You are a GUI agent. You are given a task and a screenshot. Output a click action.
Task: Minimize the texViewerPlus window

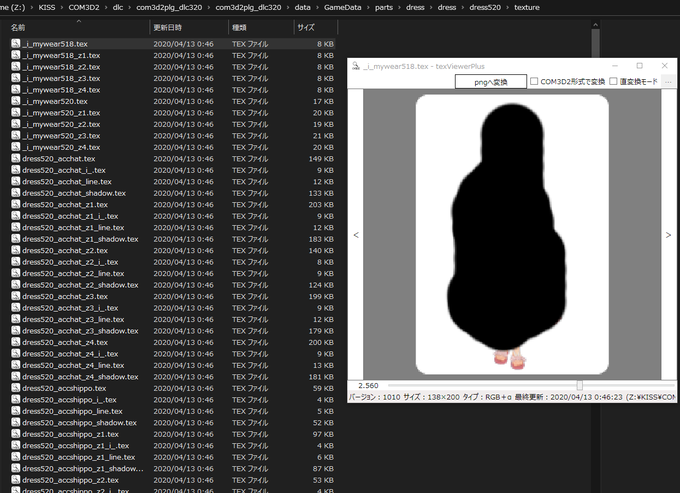point(615,66)
